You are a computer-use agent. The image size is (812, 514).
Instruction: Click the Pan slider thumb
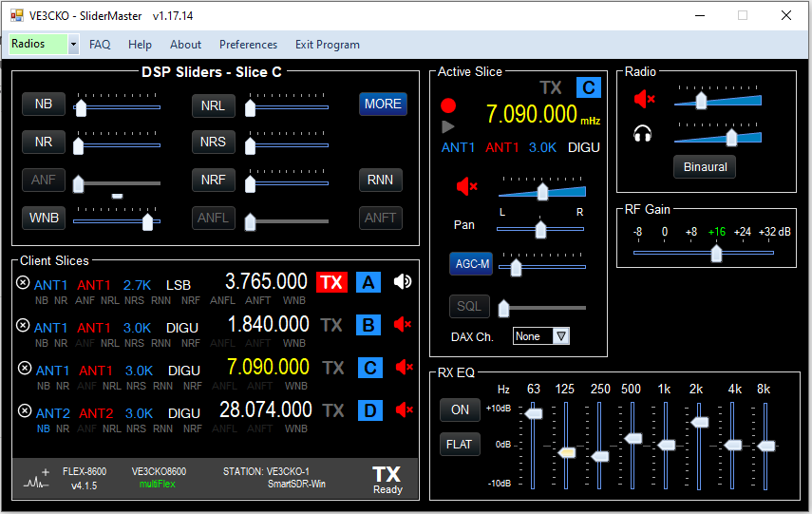tap(540, 229)
